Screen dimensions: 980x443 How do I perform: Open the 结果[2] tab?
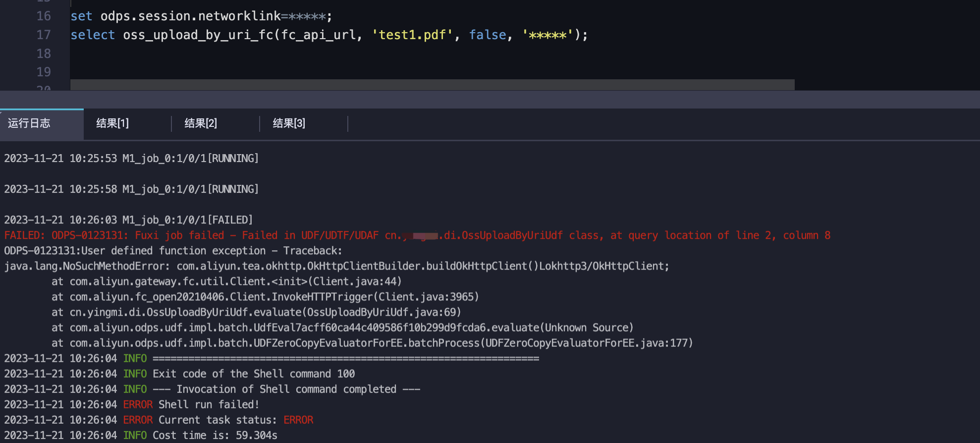click(x=201, y=123)
